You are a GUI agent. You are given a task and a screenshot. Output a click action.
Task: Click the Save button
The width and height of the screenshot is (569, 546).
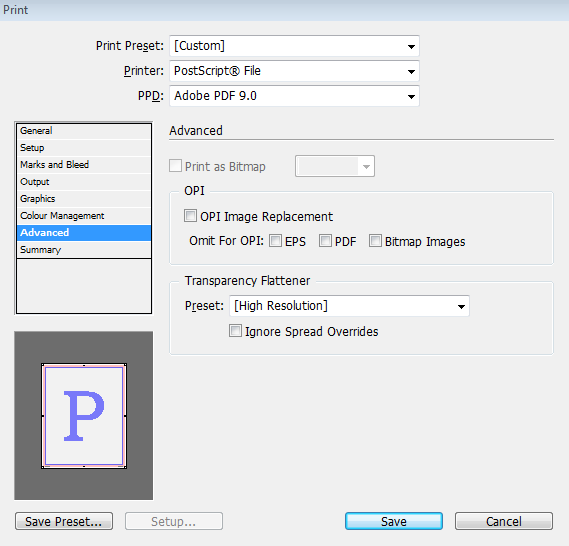[x=394, y=521]
